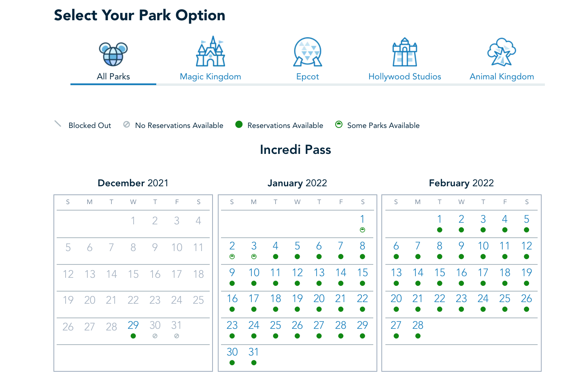Click the Epcot sphere icon
Image resolution: width=570 pixels, height=392 pixels.
tap(307, 52)
